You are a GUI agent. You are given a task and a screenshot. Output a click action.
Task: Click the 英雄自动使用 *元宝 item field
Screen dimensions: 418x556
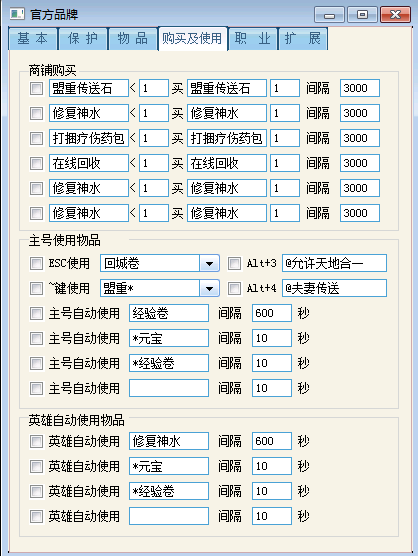169,466
